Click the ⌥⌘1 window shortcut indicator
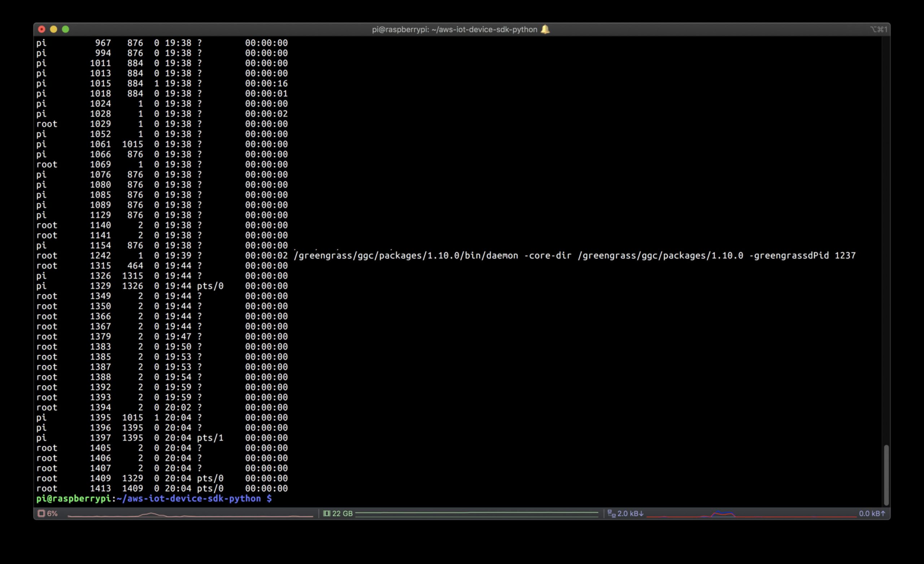Screen dimensions: 924x564 tap(878, 29)
